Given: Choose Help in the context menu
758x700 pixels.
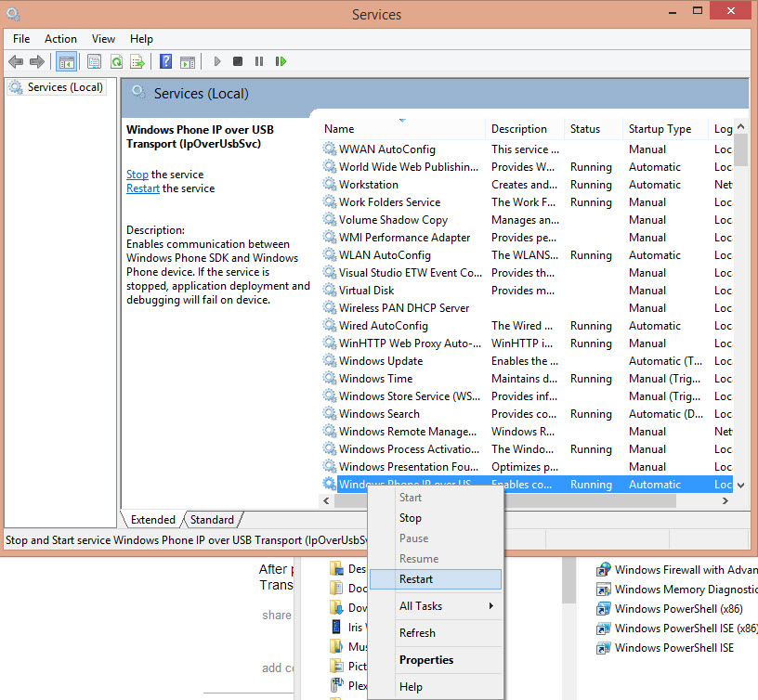Looking at the screenshot, I should coord(436,686).
